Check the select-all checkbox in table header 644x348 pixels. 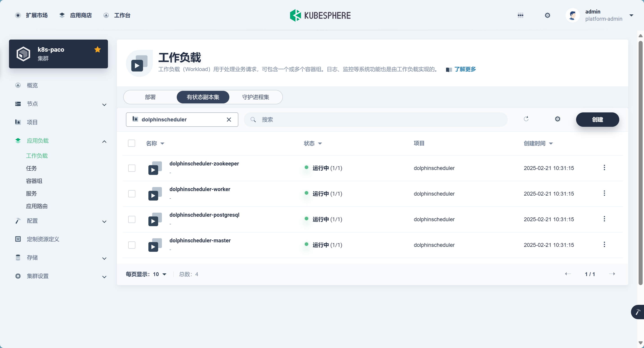coord(132,143)
